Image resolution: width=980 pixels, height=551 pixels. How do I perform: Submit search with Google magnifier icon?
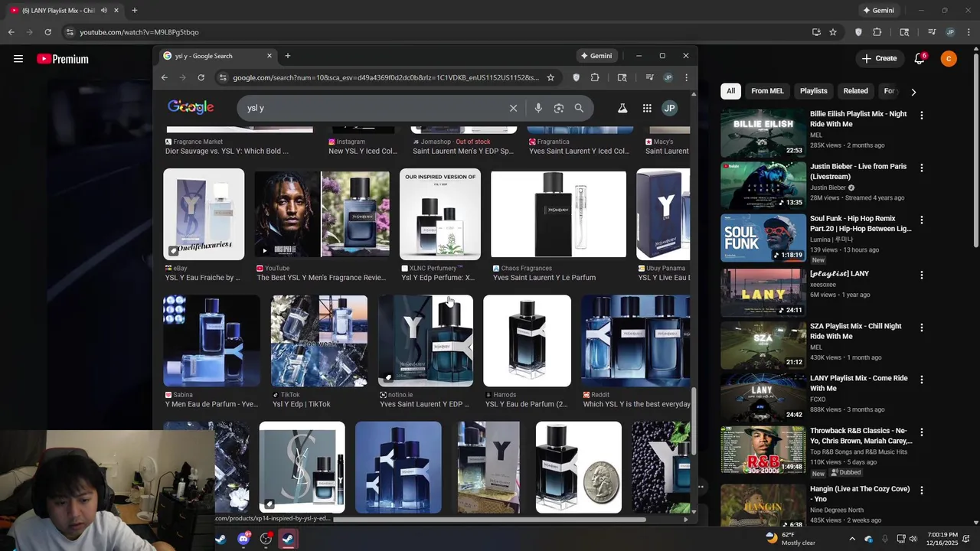[x=579, y=109]
